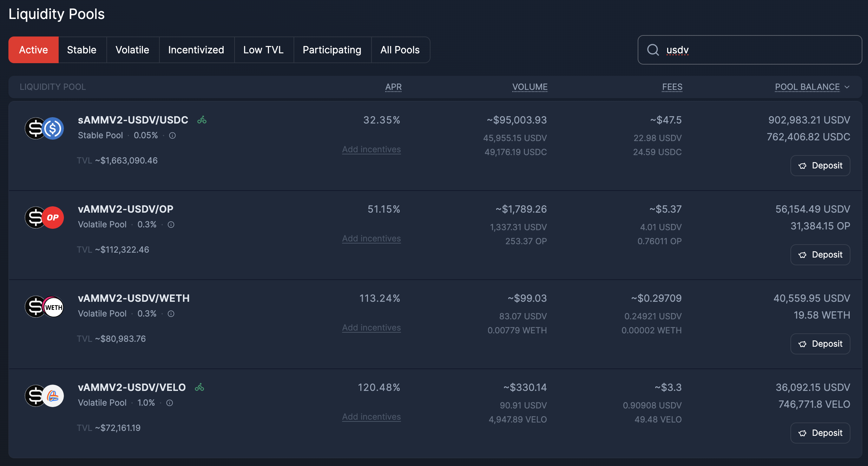
Task: Select the Stable pools tab
Action: coord(81,49)
